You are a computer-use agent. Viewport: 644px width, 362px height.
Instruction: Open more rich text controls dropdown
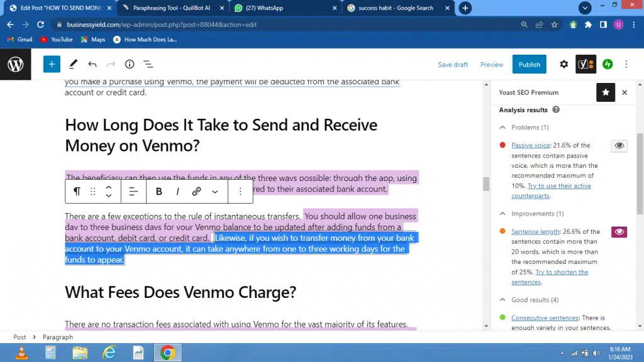tap(215, 192)
